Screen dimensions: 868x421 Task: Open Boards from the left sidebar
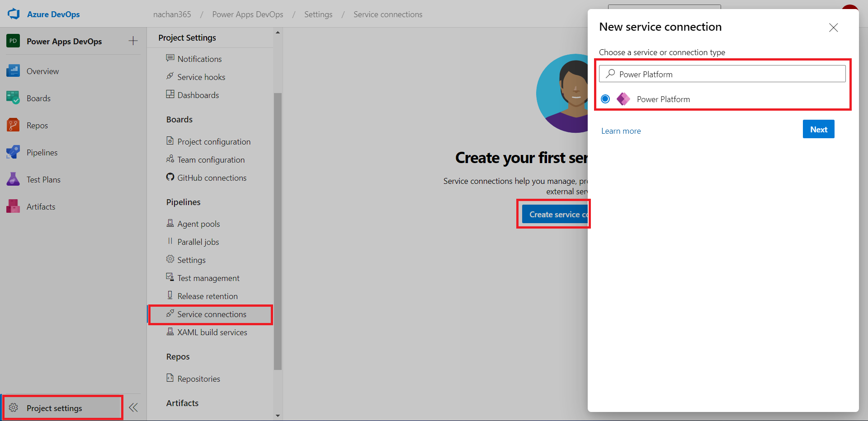(38, 98)
